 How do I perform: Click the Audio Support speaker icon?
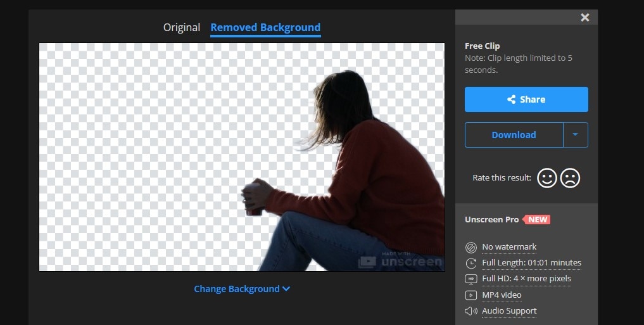(x=470, y=311)
